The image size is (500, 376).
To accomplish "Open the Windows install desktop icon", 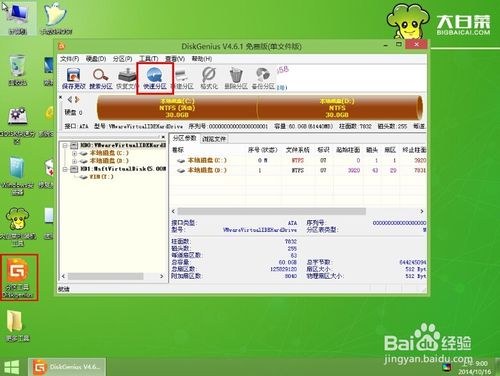I will pyautogui.click(x=17, y=177).
